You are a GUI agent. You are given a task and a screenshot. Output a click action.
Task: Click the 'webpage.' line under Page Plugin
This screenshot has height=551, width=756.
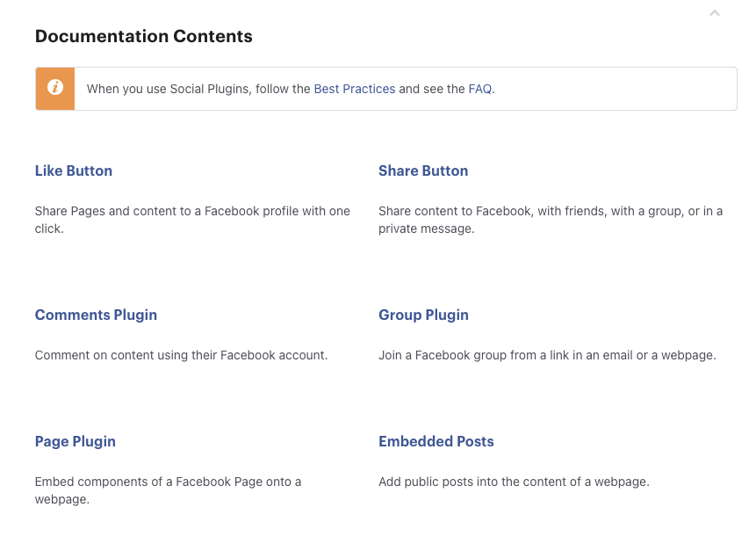[x=62, y=499]
